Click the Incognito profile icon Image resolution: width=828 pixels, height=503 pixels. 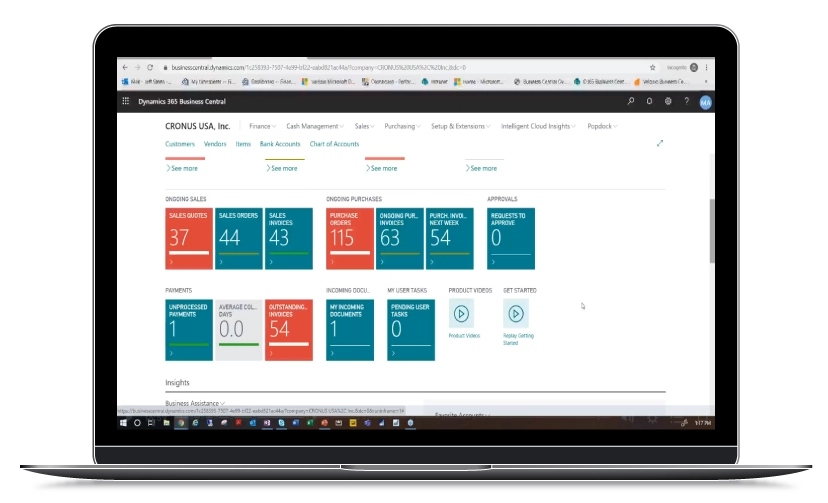point(694,68)
